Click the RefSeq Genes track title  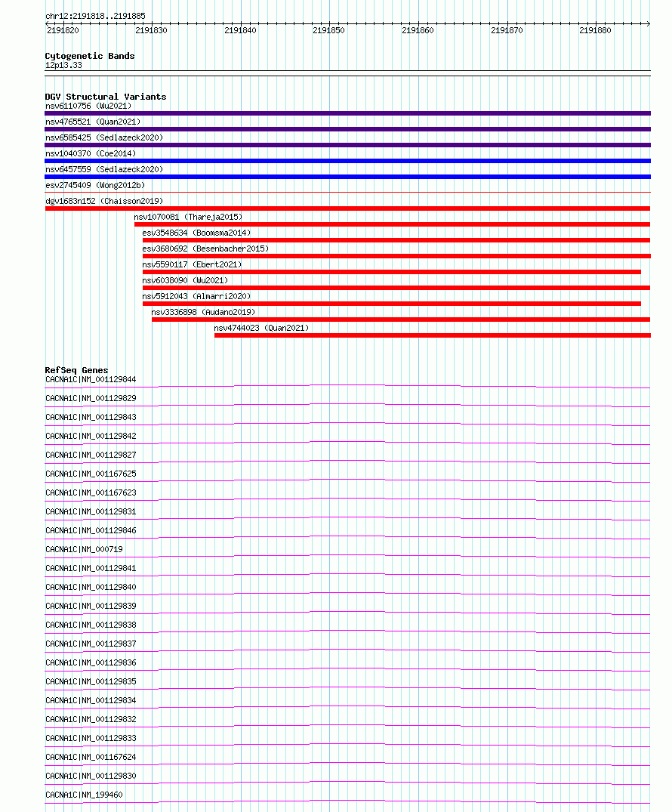point(76,370)
